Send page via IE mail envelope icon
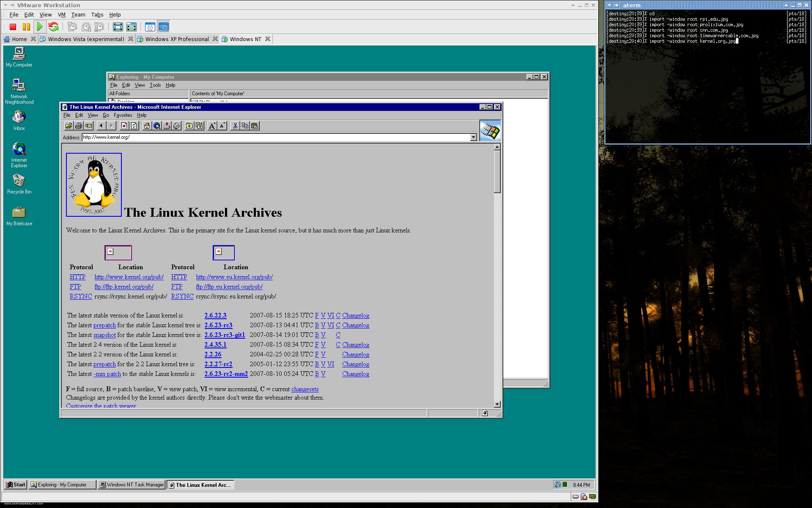The image size is (812, 508). (x=88, y=126)
